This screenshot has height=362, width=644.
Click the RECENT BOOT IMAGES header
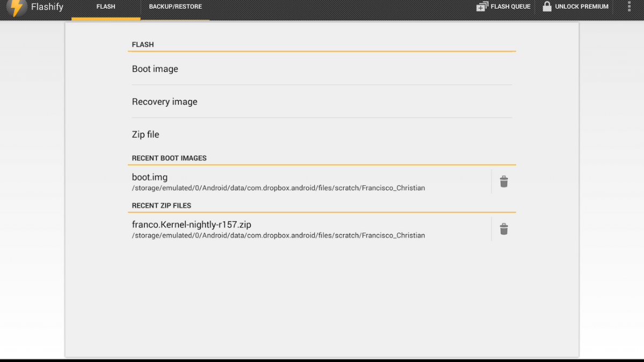coord(169,158)
